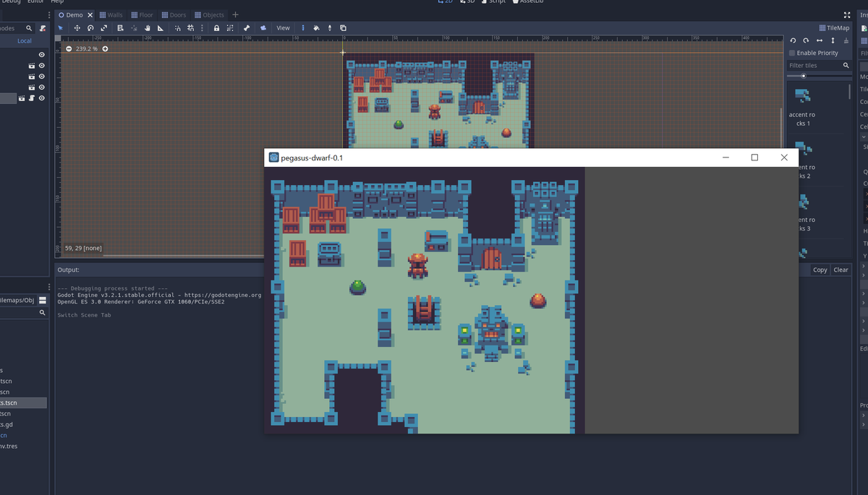Screen dimensions: 868x495
Task: Add a new scene with plus tab
Action: coord(235,14)
